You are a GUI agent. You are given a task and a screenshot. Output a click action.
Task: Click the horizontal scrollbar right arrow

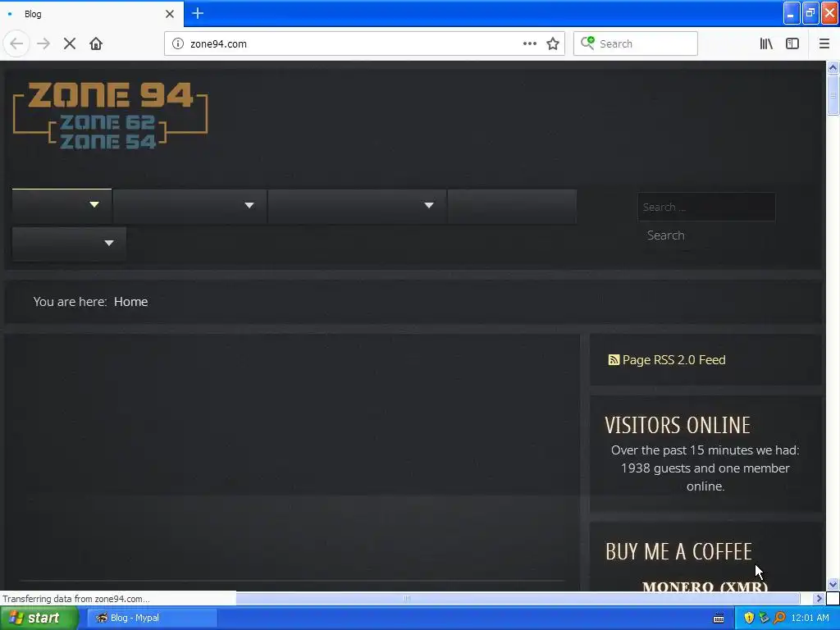[819, 598]
